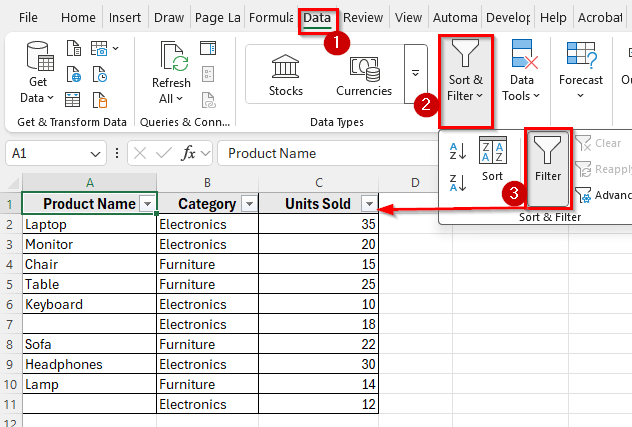632x427 pixels.
Task: Switch to the Page Layout tab
Action: coord(217,18)
